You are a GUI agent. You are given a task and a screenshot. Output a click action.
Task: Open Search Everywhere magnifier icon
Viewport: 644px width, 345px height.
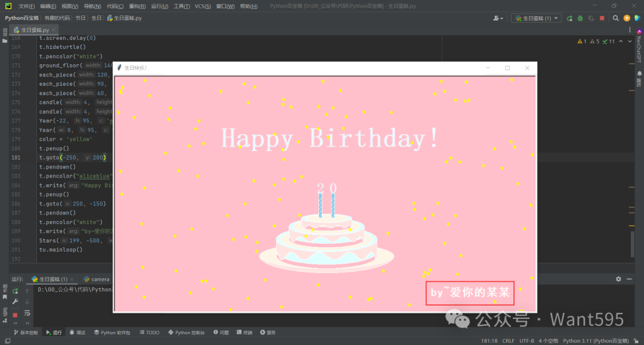(615, 18)
